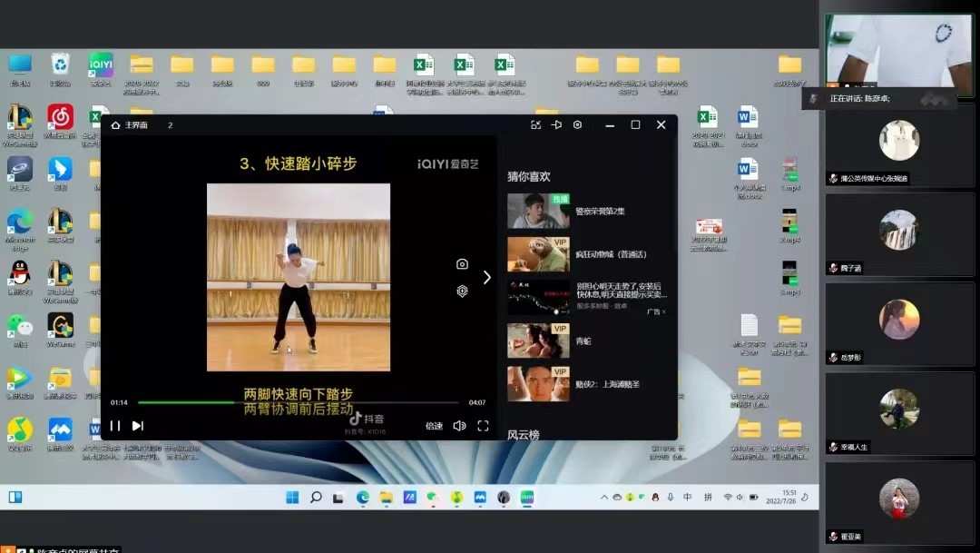The height and width of the screenshot is (553, 980).
Task: Toggle fullscreen in the iQIYI player
Action: point(483,426)
